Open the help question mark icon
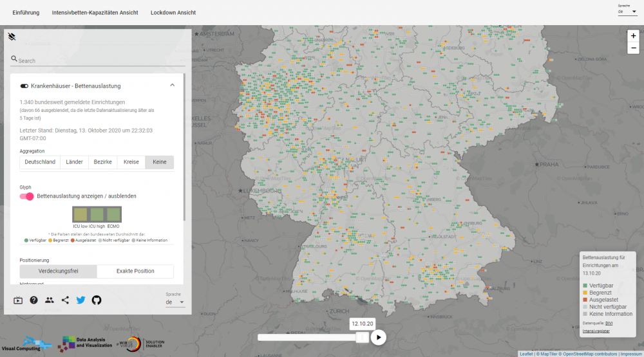Viewport: 644px width, 357px height. point(33,300)
